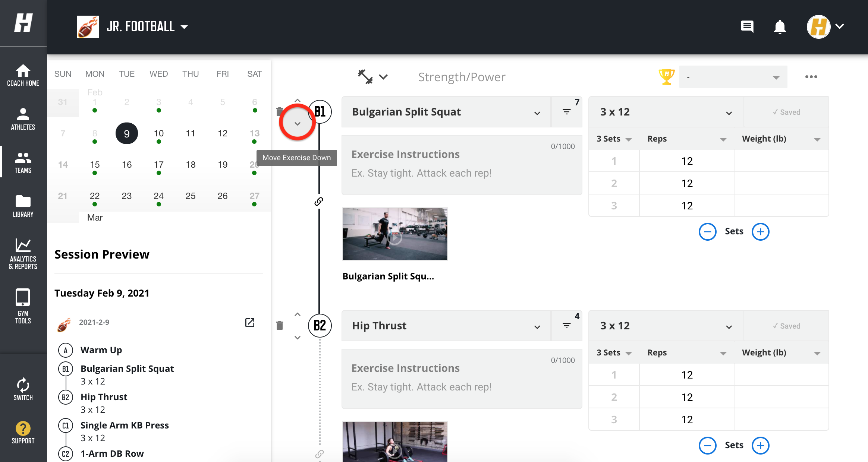
Task: Move the Hip Thrust exercise up
Action: click(298, 314)
